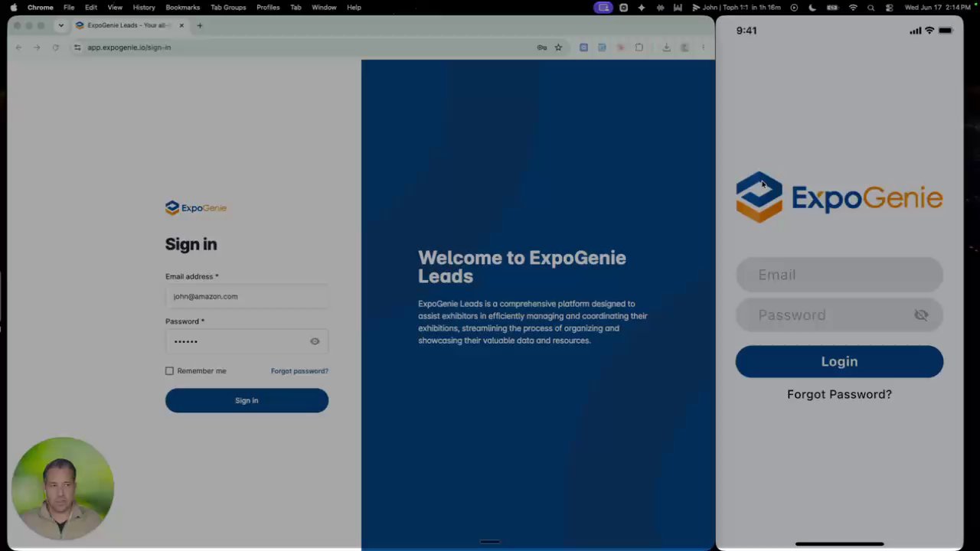Click the audio waveform menu bar icon

pyautogui.click(x=659, y=8)
